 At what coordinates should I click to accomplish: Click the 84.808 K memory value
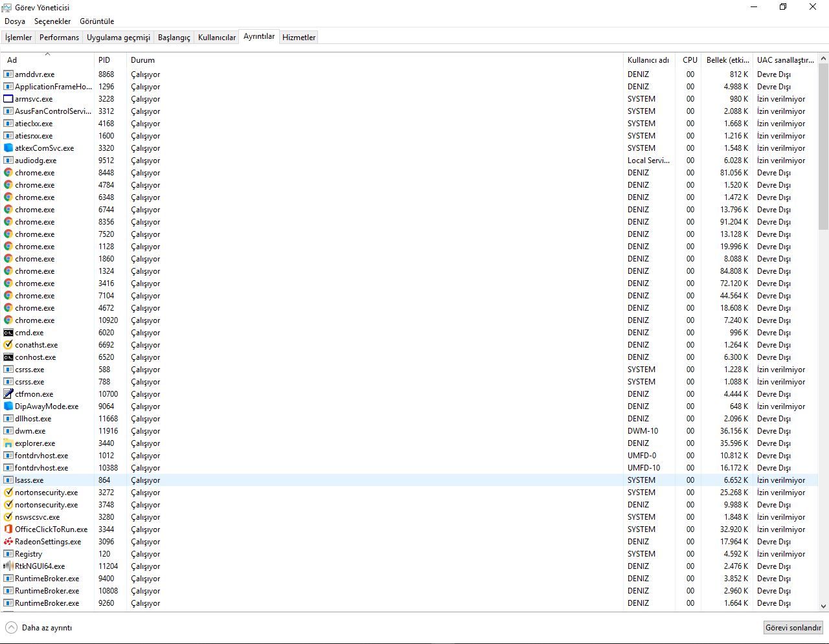pyautogui.click(x=734, y=271)
